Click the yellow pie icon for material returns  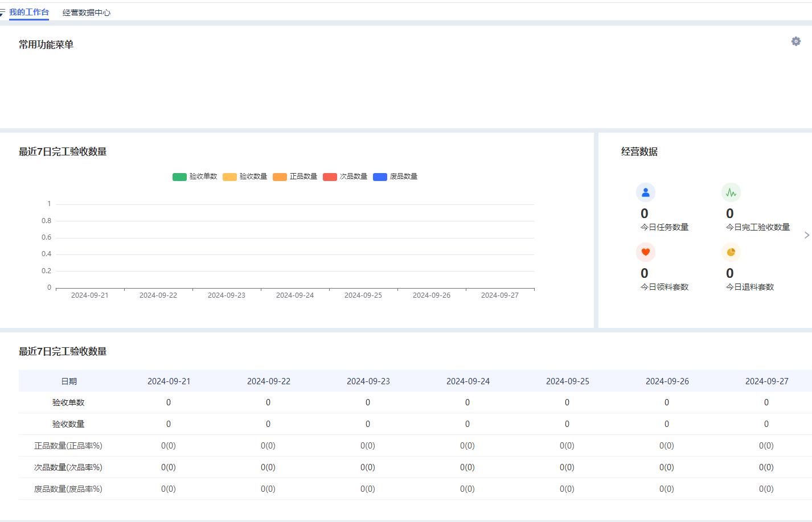coord(731,252)
